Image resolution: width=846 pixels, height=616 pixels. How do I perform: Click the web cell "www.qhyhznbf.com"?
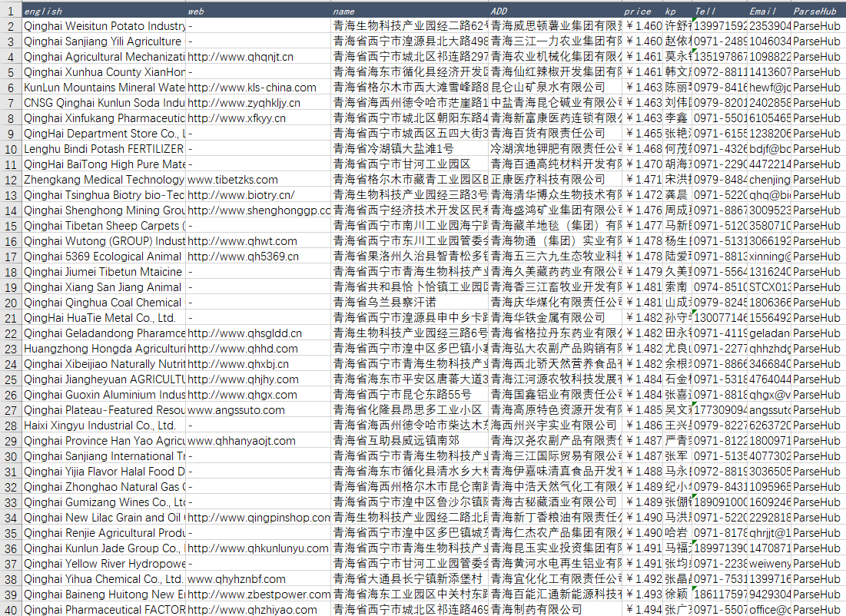pyautogui.click(x=258, y=579)
